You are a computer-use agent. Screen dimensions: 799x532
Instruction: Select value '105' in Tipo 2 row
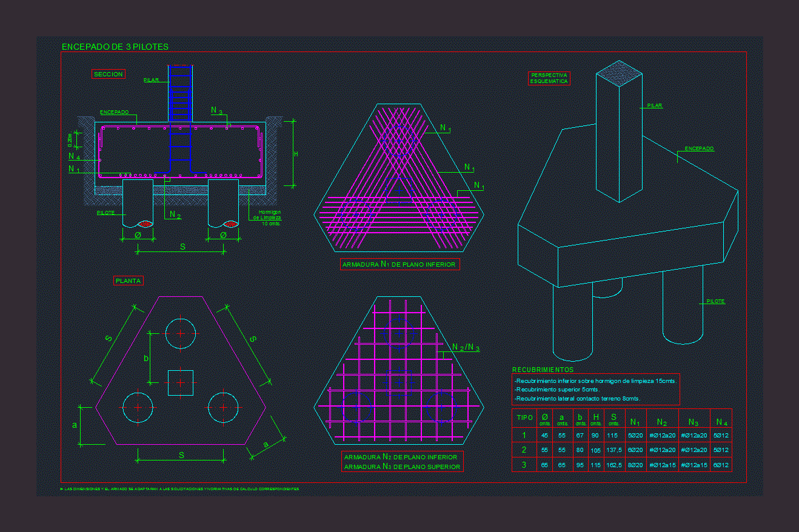click(x=595, y=451)
